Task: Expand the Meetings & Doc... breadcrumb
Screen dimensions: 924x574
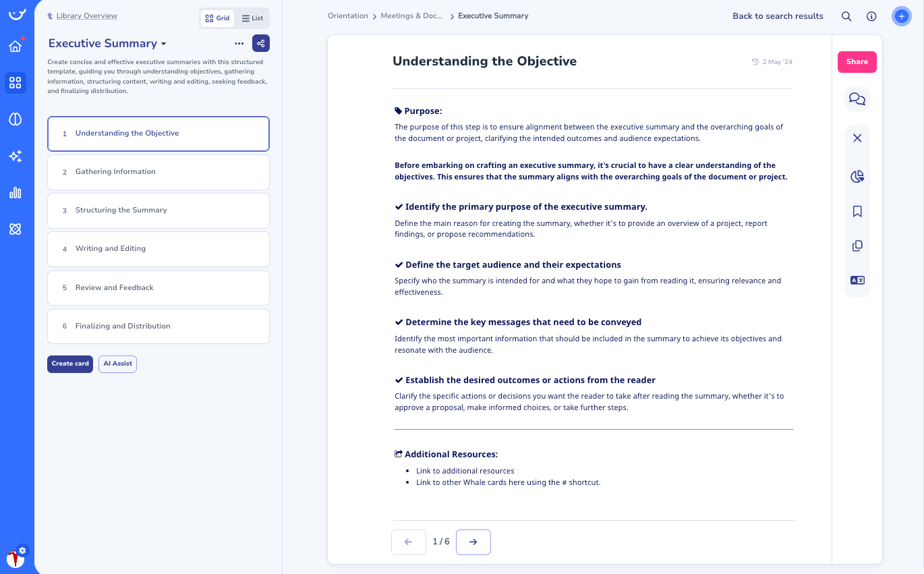Action: coord(411,16)
